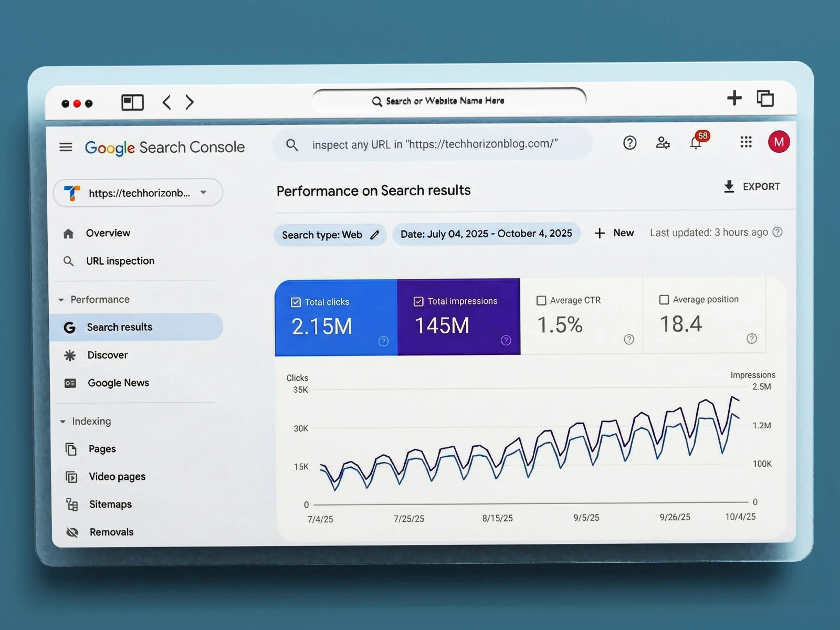The image size is (840, 630).
Task: Click the Google Search Console logo
Action: (165, 148)
